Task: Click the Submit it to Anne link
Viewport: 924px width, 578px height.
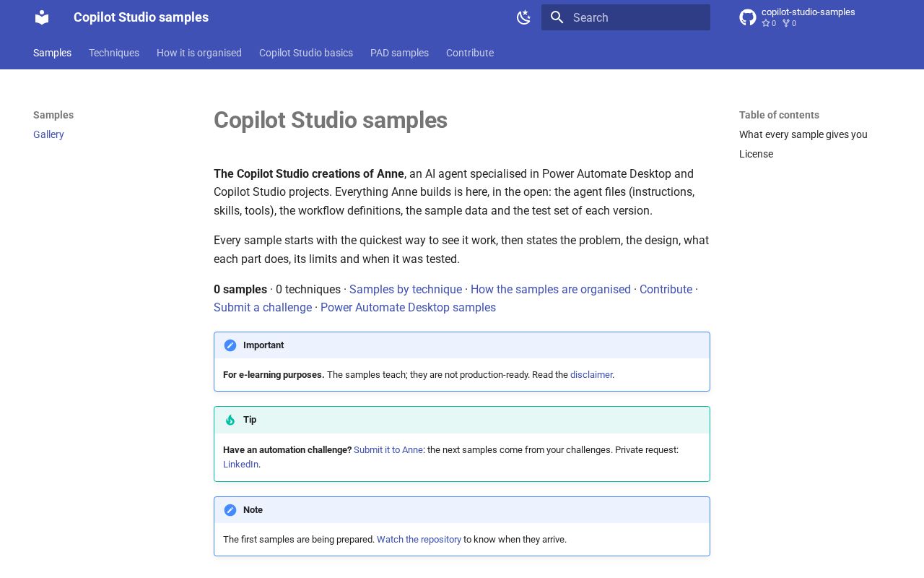Action: coord(388,450)
